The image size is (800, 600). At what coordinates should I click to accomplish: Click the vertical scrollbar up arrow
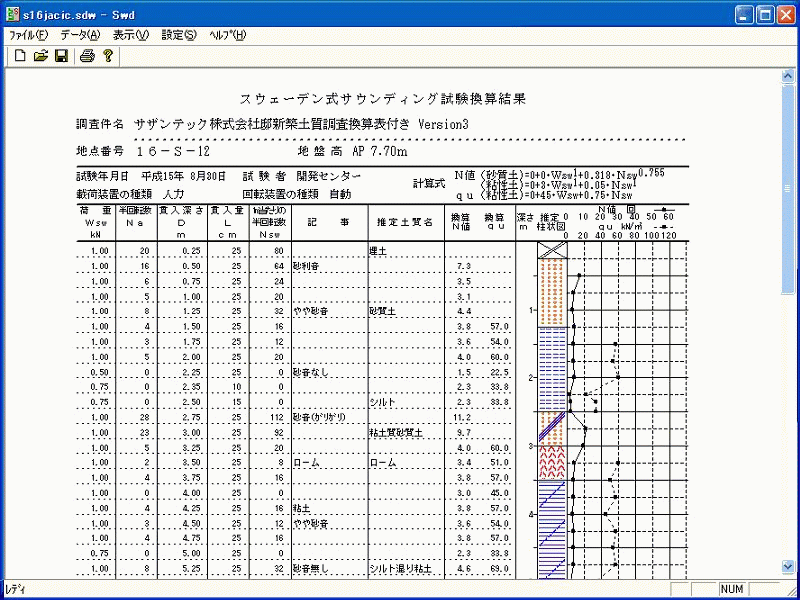(x=788, y=77)
